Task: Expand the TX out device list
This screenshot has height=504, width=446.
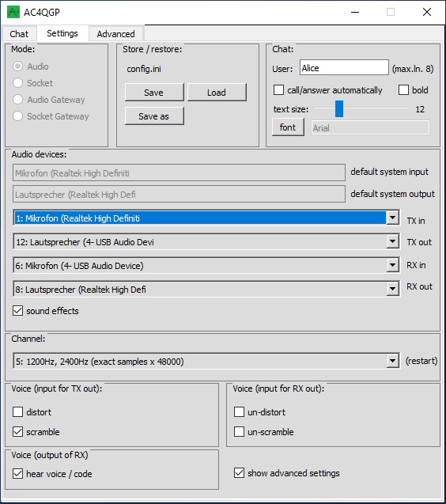Action: tap(392, 241)
